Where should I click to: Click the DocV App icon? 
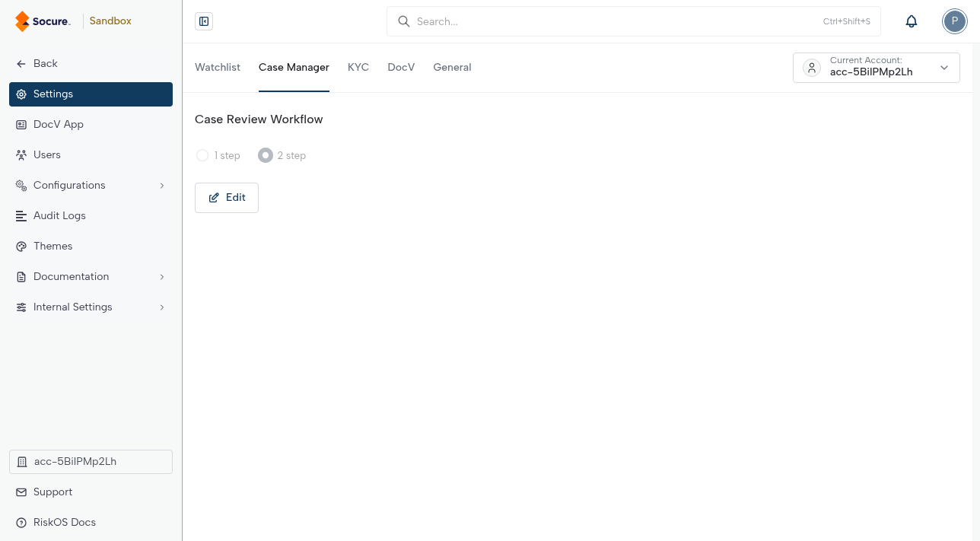[21, 125]
